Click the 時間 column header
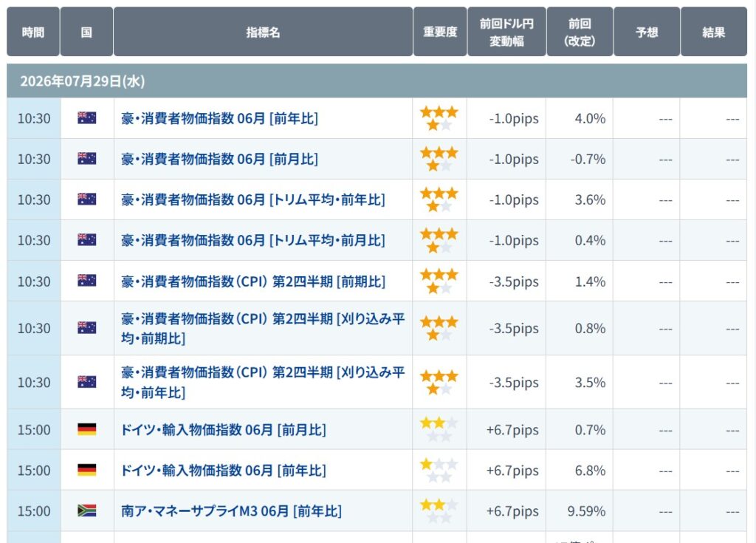This screenshot has width=756, height=543. [x=33, y=32]
